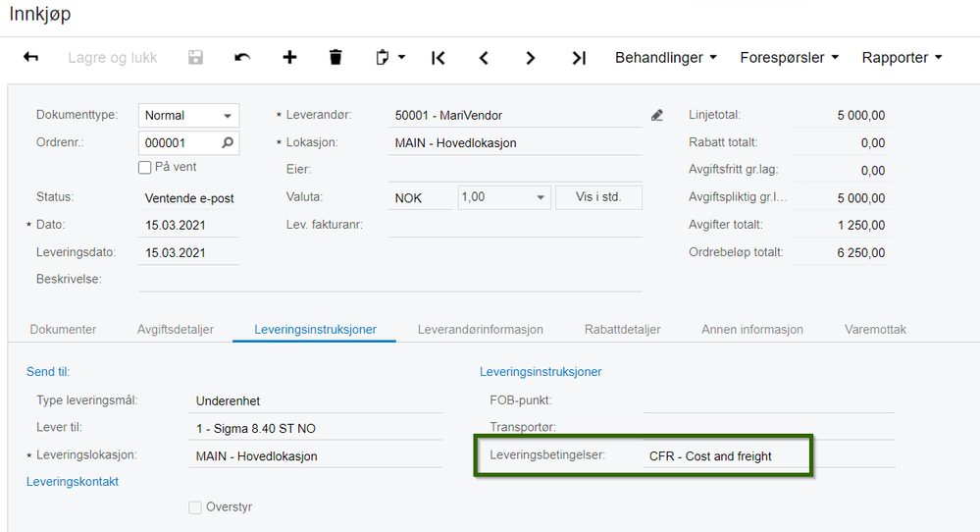This screenshot has height=532, width=980.
Task: Click the pencil edit icon beside Leverandør
Action: [657, 116]
